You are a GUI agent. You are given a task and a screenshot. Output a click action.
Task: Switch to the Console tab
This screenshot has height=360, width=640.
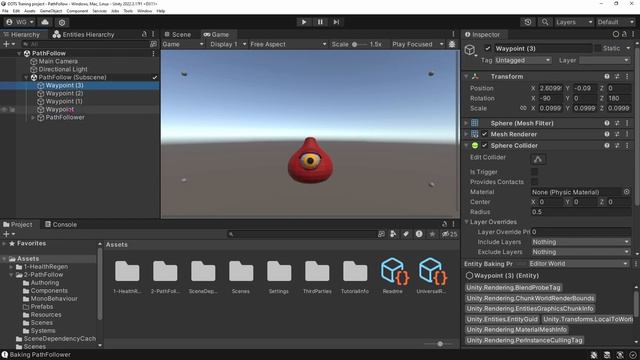coord(61,224)
